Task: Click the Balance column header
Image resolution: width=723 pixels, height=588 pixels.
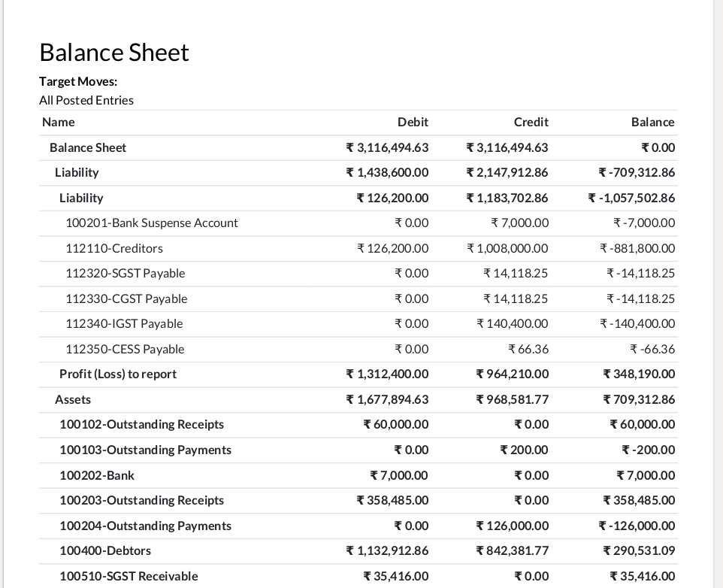Action: 652,122
